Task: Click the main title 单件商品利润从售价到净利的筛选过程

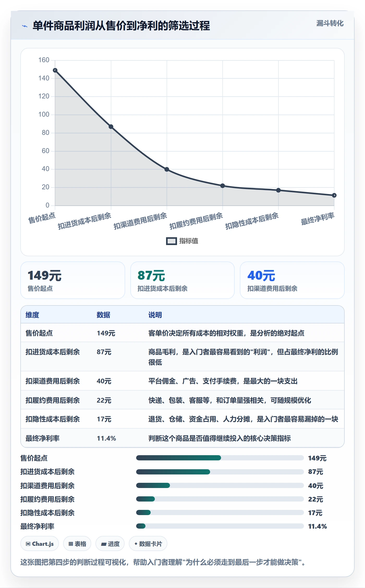Action: pos(121,26)
